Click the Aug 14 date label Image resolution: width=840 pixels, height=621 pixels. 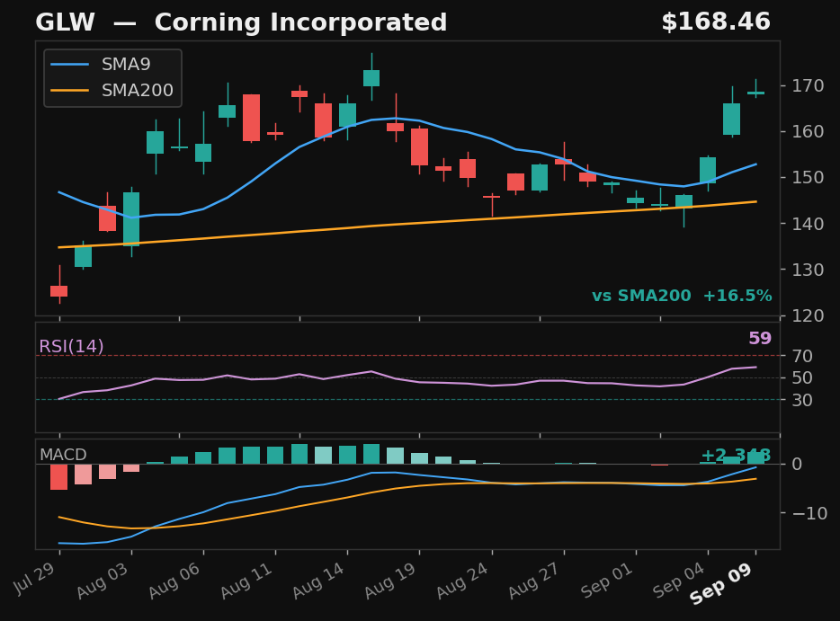coord(318,581)
